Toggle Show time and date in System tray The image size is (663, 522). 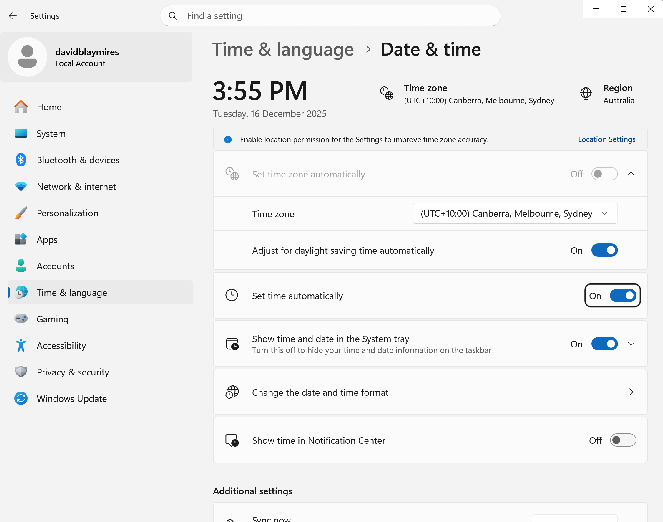(604, 344)
